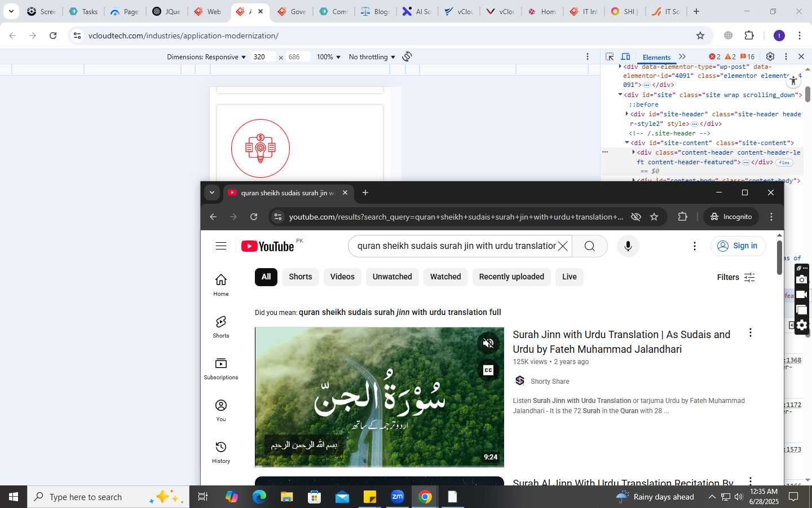Click Sign in on YouTube
The width and height of the screenshot is (812, 508).
coord(738,246)
